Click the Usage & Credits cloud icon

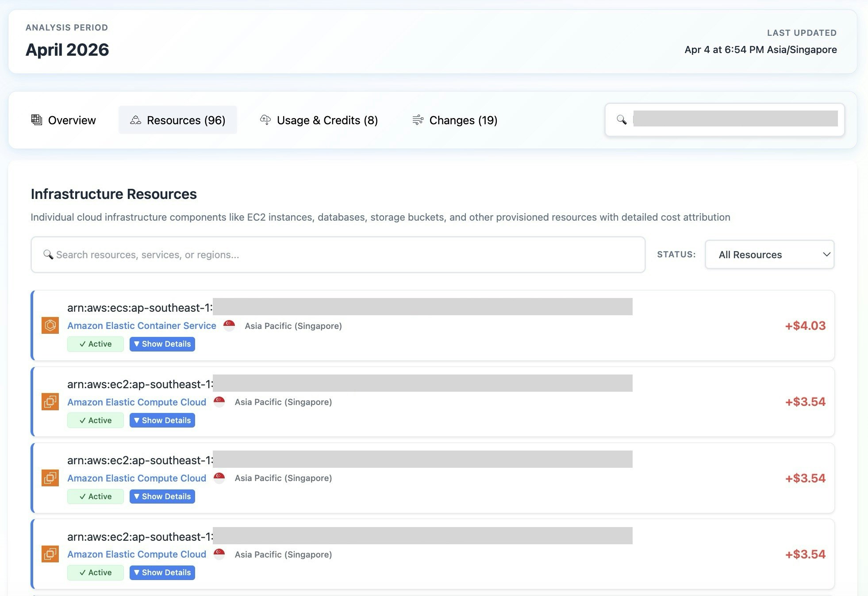[x=265, y=120]
